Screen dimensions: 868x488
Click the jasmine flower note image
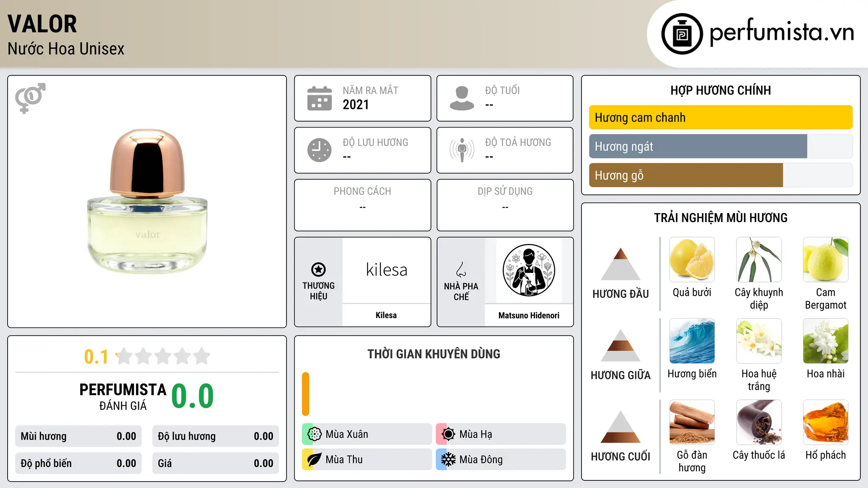click(x=826, y=341)
